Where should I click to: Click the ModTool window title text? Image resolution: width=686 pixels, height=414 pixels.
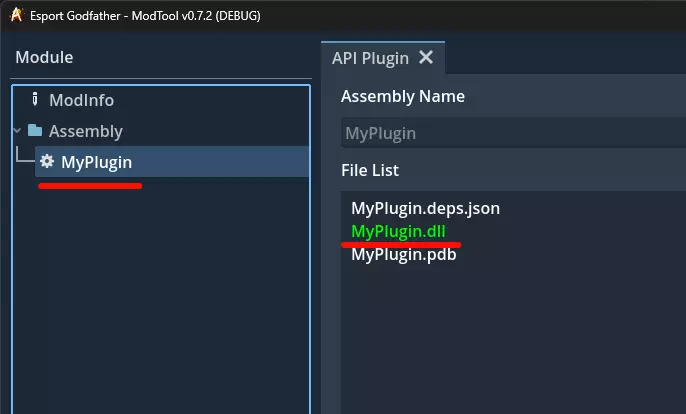click(x=150, y=15)
